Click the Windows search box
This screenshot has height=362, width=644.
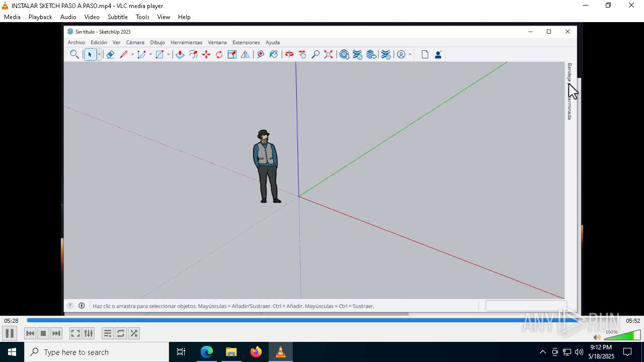coord(97,352)
